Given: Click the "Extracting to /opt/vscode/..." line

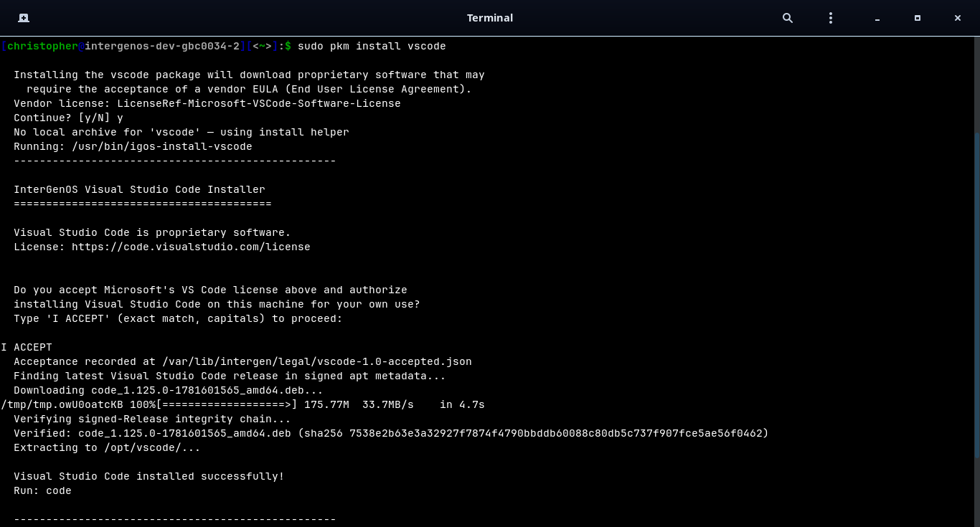Looking at the screenshot, I should (x=107, y=447).
